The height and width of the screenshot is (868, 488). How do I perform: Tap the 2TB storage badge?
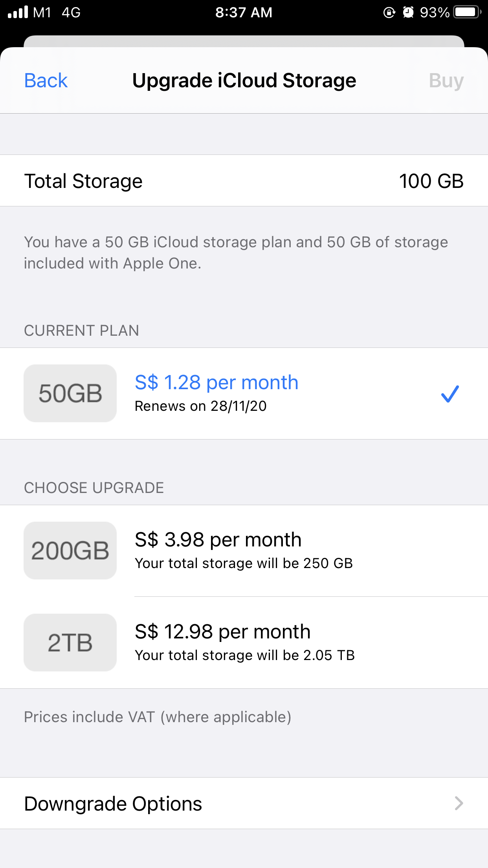click(70, 642)
